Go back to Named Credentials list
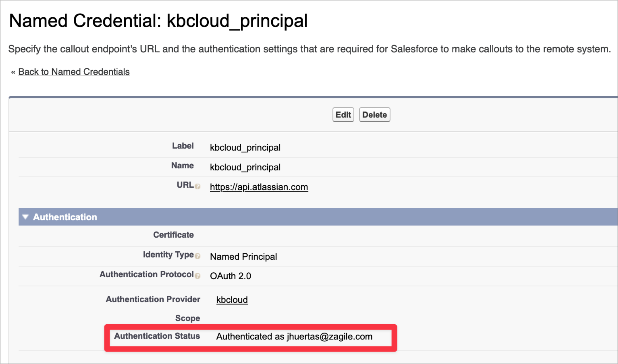618x364 pixels. pos(74,72)
